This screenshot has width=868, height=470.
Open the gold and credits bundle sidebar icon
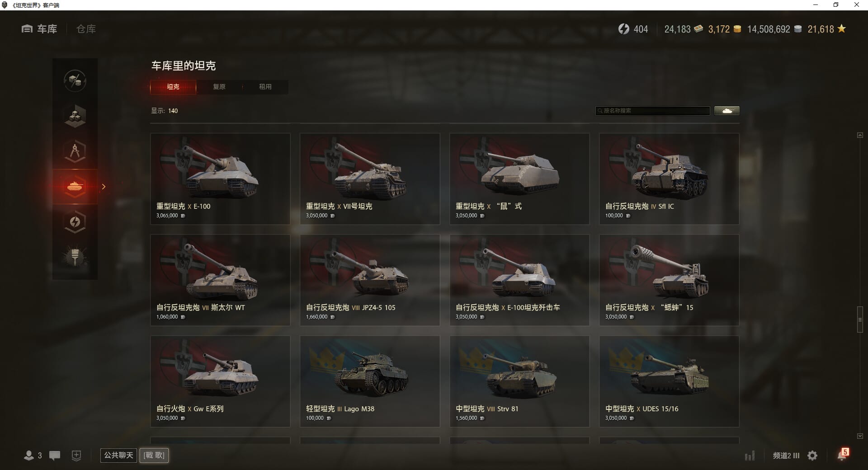pos(75,81)
